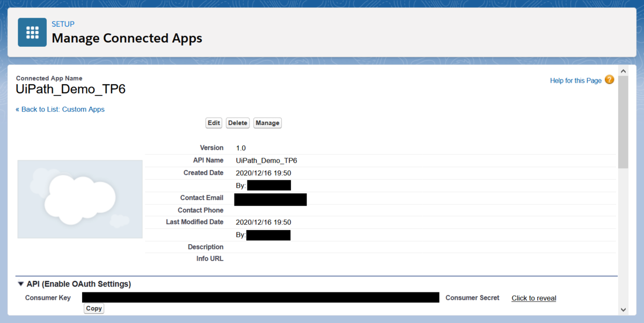Click the Version label
Image resolution: width=644 pixels, height=323 pixels.
pyautogui.click(x=211, y=148)
